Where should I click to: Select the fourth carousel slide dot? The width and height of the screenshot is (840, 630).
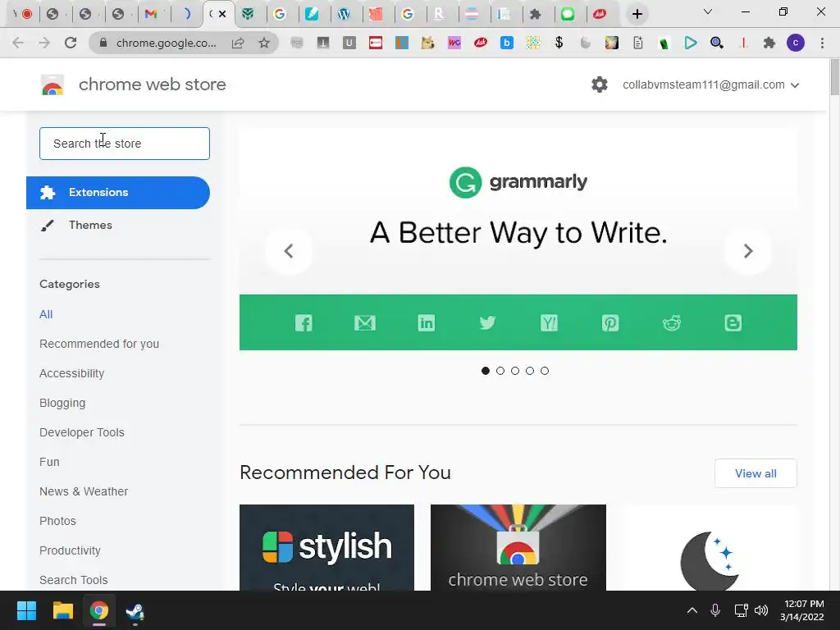coord(530,371)
